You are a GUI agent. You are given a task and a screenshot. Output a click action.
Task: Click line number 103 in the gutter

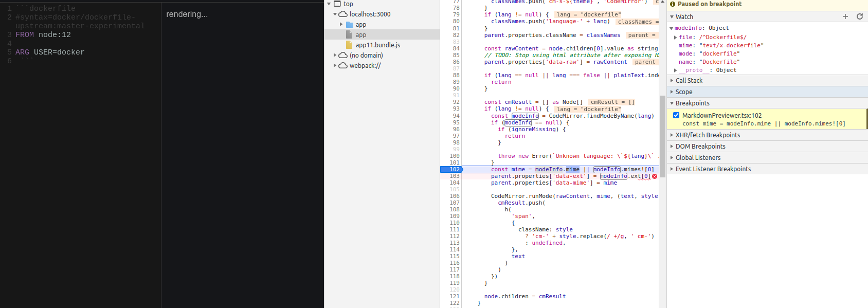[x=455, y=176]
